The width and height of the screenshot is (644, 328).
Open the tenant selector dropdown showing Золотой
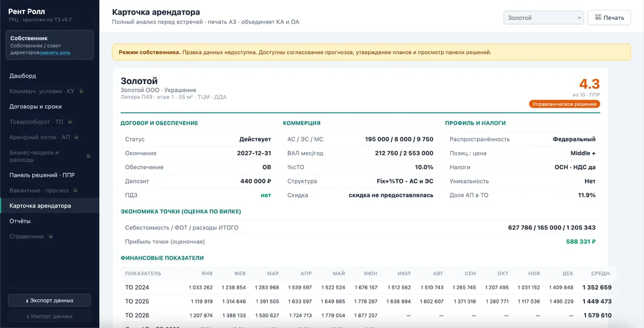coord(543,18)
